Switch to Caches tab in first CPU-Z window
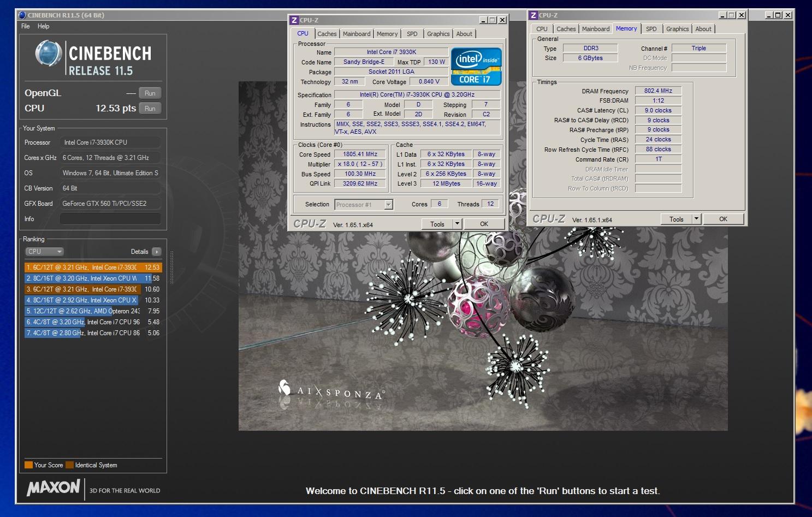 click(327, 34)
